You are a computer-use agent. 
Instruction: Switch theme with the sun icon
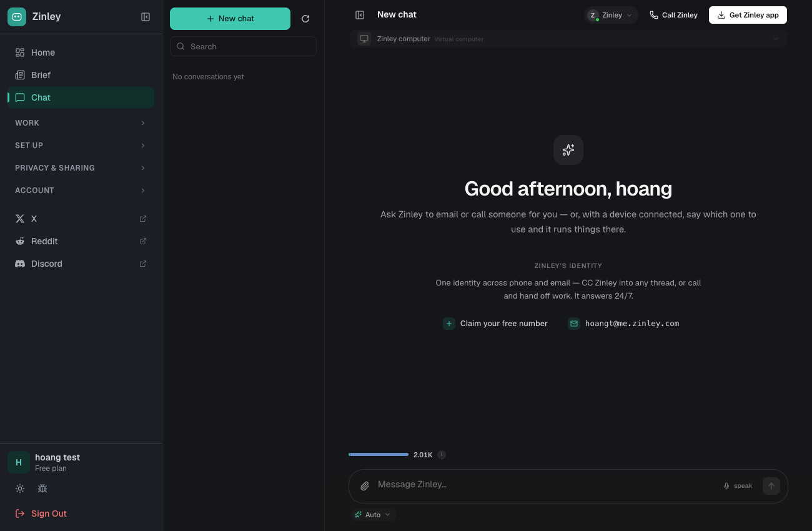(x=20, y=489)
